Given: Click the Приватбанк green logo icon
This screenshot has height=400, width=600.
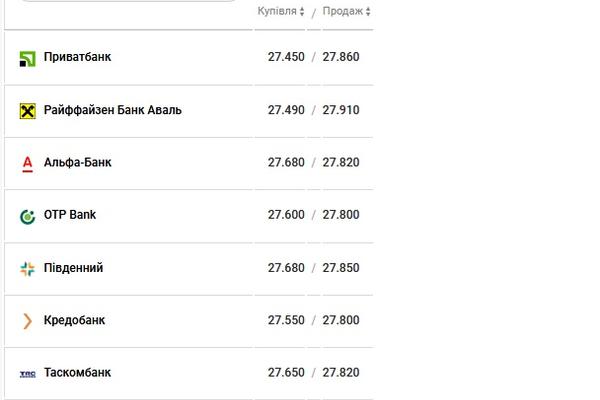Looking at the screenshot, I should coord(28,59).
